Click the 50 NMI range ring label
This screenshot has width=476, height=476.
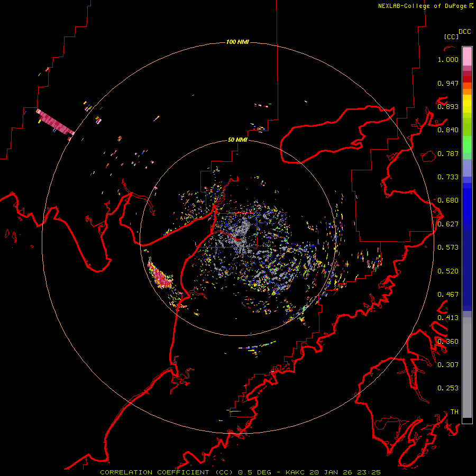point(237,140)
